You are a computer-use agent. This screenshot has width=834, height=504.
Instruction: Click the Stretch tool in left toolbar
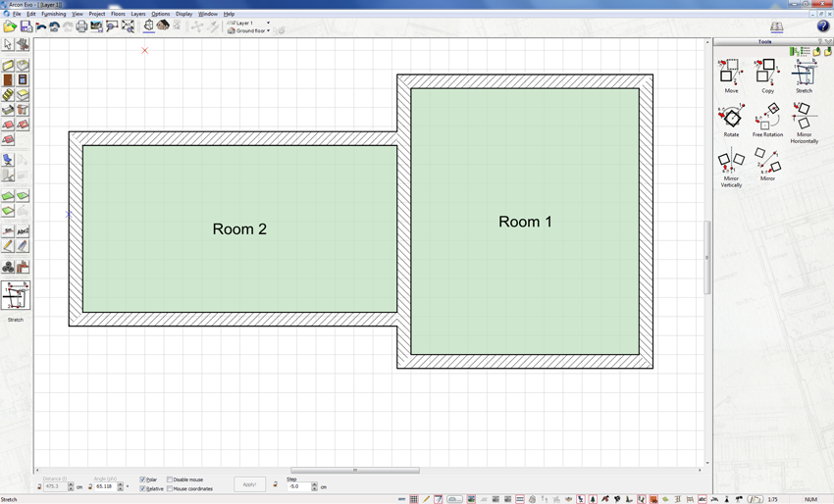(16, 295)
